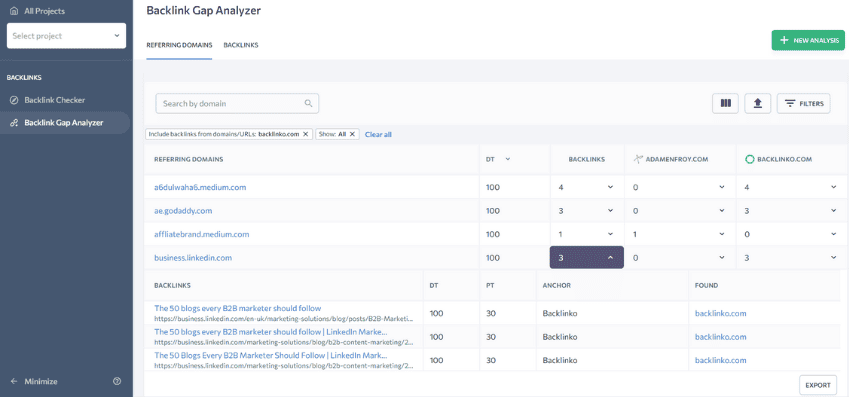Click the Export button

817,385
